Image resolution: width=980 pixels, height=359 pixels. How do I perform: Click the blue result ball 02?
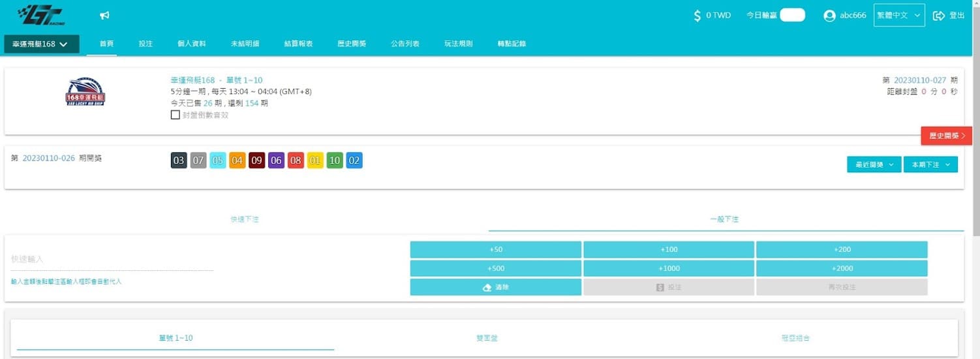354,161
